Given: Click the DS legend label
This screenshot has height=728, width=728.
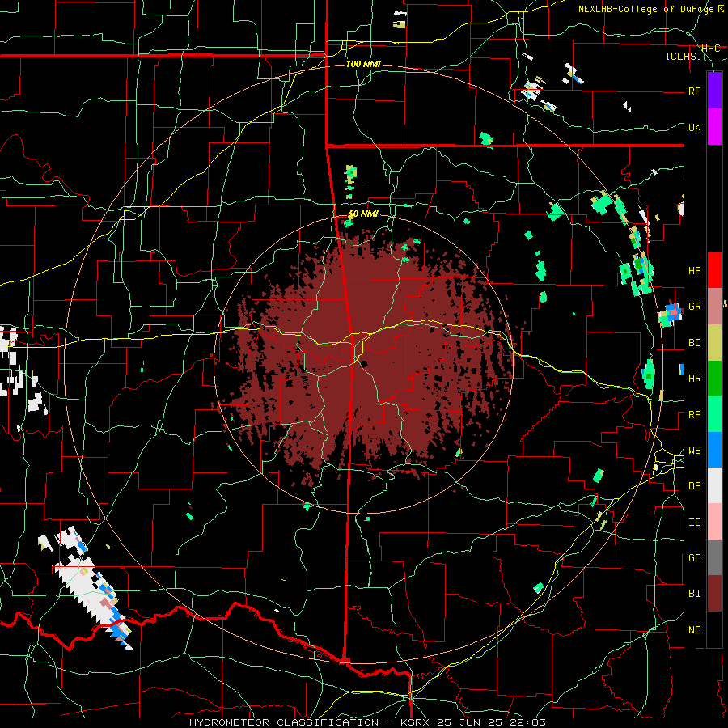Looking at the screenshot, I should [695, 486].
